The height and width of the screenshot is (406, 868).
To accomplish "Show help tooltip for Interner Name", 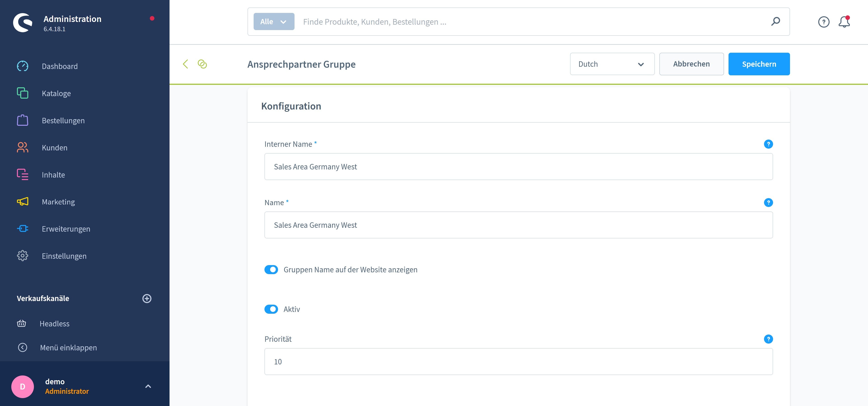I will pyautogui.click(x=768, y=144).
